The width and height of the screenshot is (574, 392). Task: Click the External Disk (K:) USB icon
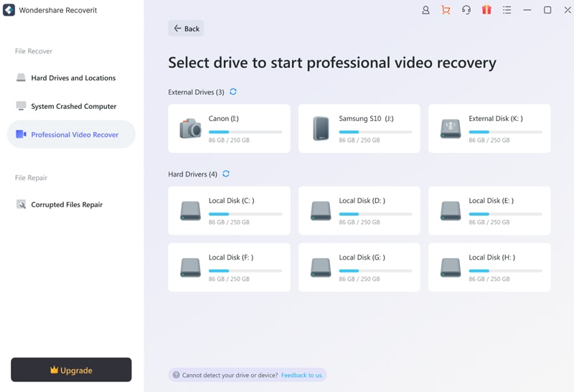pyautogui.click(x=451, y=129)
